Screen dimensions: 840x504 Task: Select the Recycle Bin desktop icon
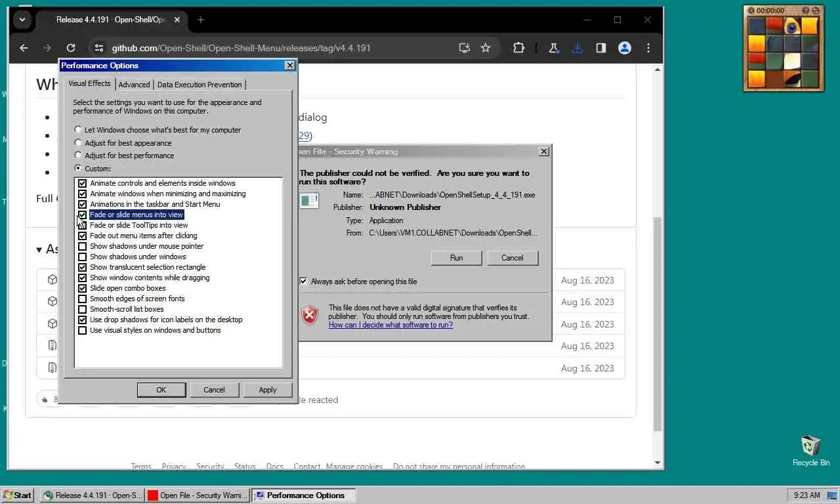[x=811, y=450]
